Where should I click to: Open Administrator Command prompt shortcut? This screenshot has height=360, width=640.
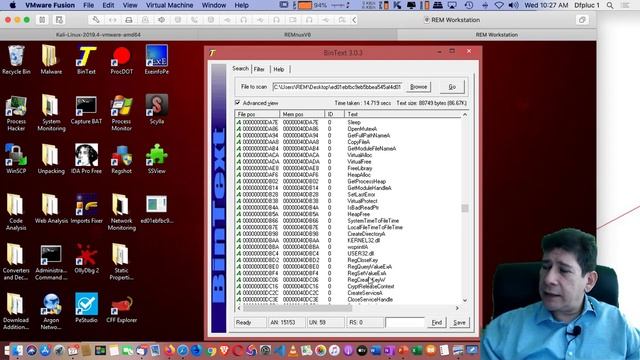[51, 262]
